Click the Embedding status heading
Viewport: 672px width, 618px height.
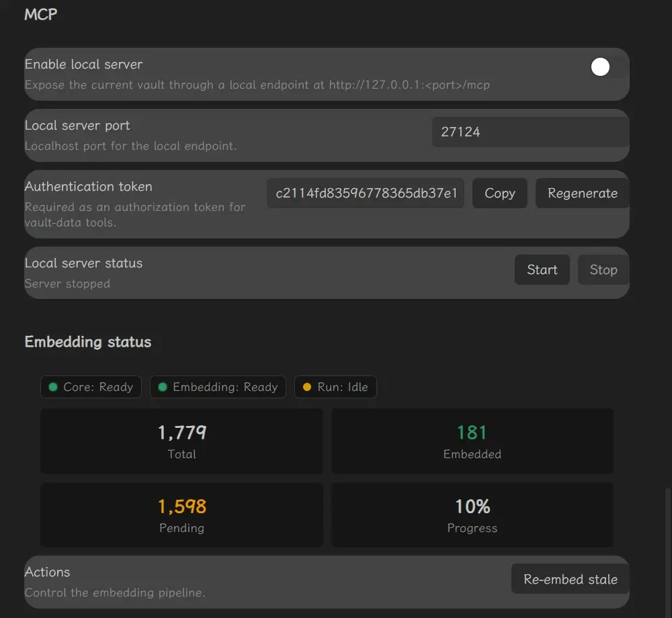pyautogui.click(x=88, y=342)
